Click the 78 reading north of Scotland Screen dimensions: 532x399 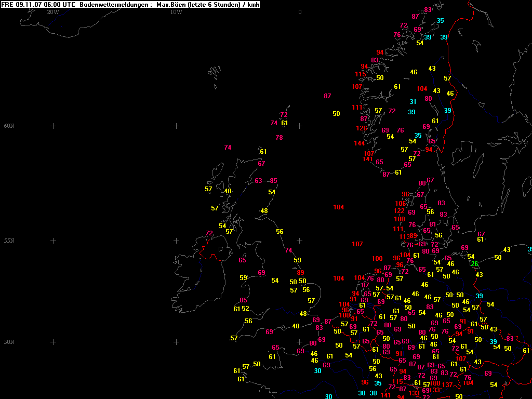(279, 138)
